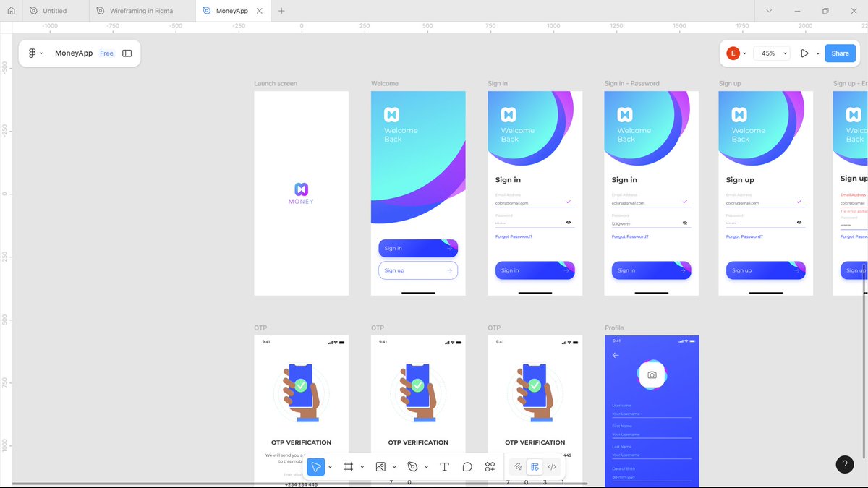Open the Actions and plugins panel
This screenshot has height=488, width=868.
(490, 466)
